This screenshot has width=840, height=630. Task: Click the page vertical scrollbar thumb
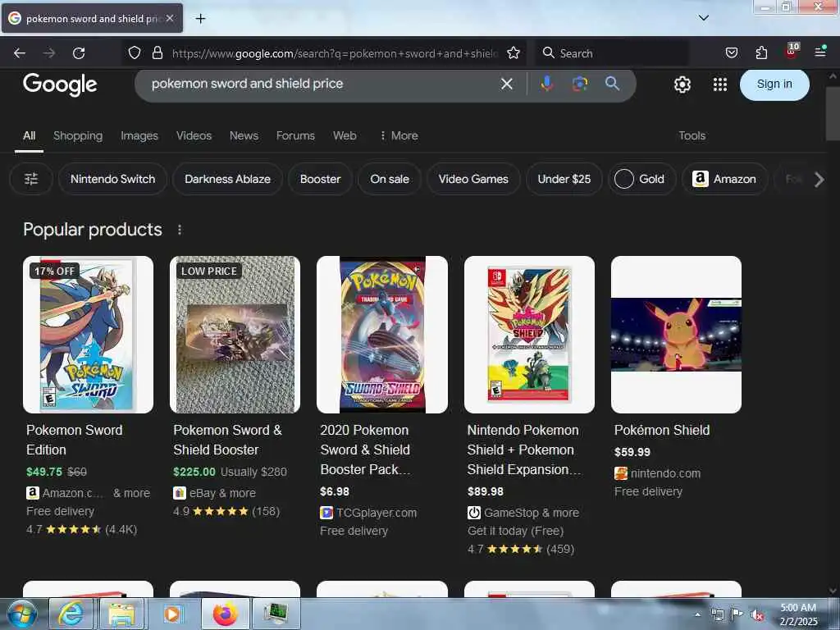point(833,112)
